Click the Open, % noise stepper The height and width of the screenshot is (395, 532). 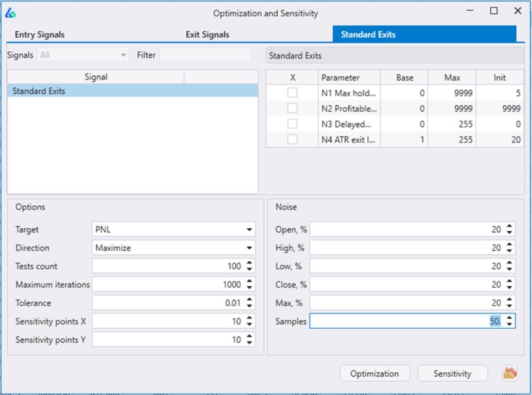coord(510,229)
